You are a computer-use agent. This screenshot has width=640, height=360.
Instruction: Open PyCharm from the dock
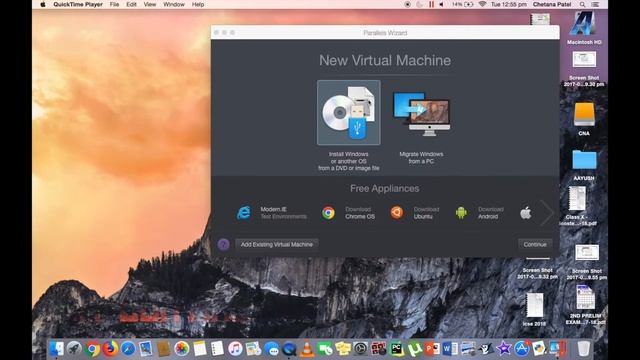coord(397,349)
